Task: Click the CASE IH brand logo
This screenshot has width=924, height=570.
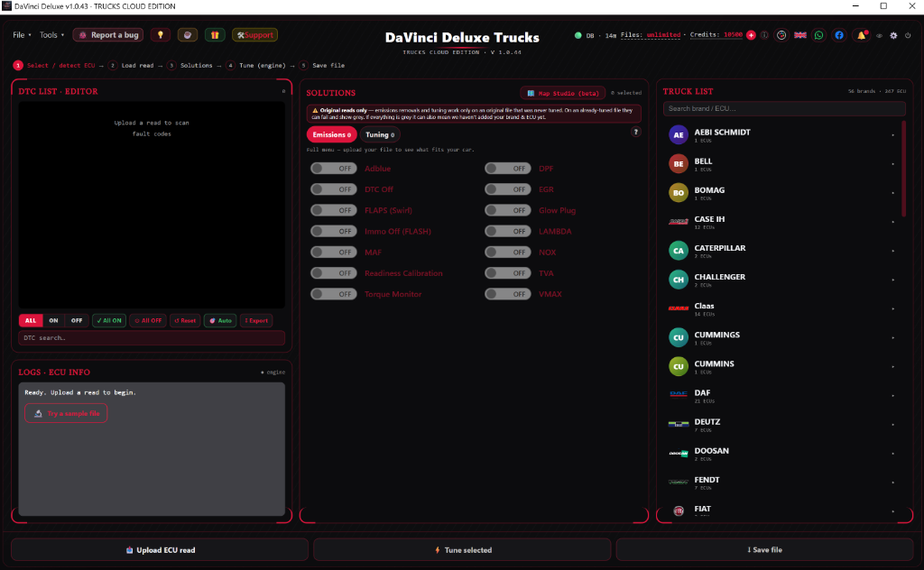Action: click(x=679, y=222)
